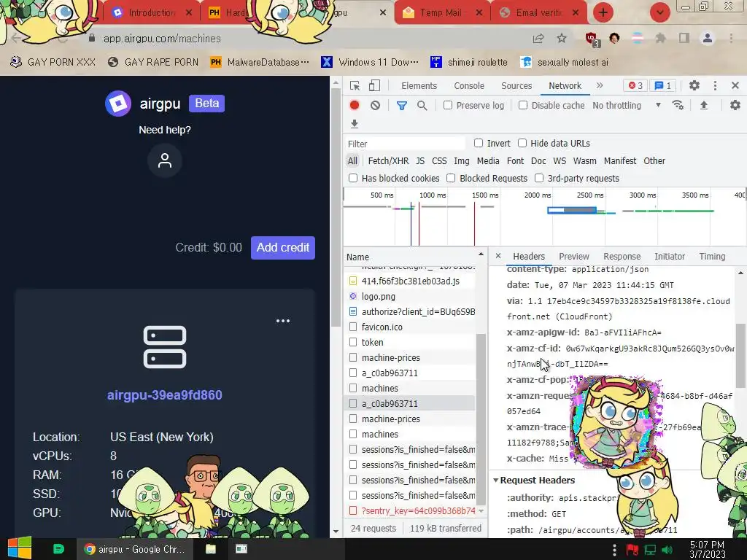Switch to the Temp Mail browser tab
This screenshot has height=560, width=747.
441,13
